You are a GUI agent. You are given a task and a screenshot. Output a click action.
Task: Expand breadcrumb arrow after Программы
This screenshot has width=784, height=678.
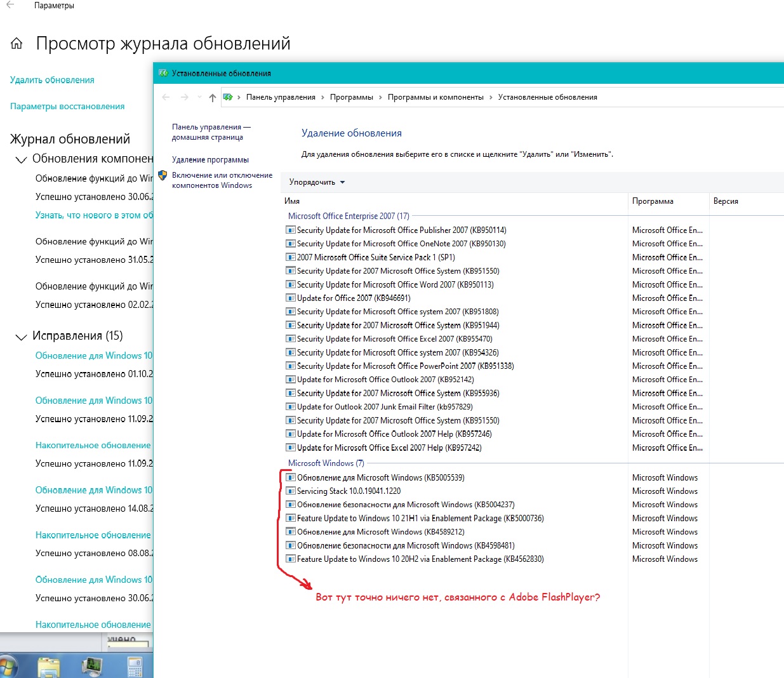pos(380,97)
